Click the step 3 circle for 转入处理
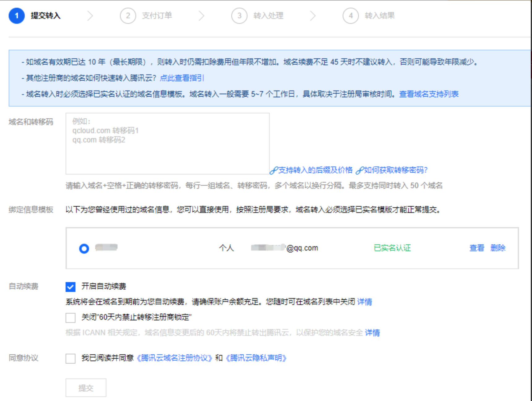This screenshot has width=532, height=401. click(239, 16)
